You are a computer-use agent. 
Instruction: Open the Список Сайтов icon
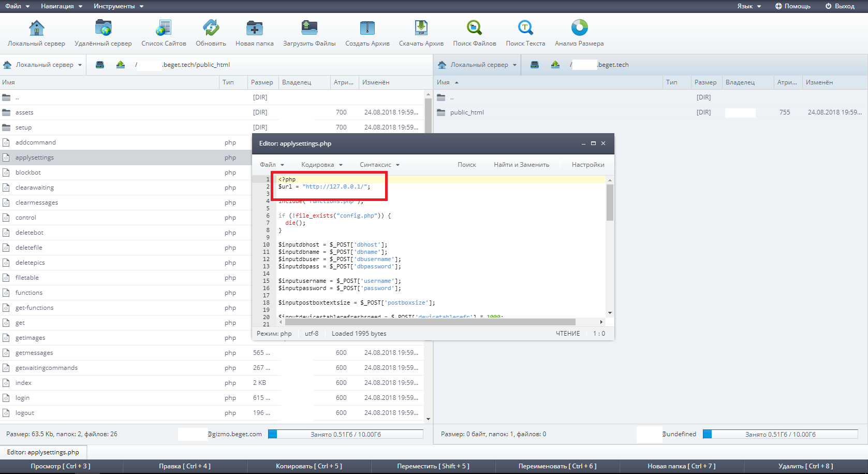[164, 28]
